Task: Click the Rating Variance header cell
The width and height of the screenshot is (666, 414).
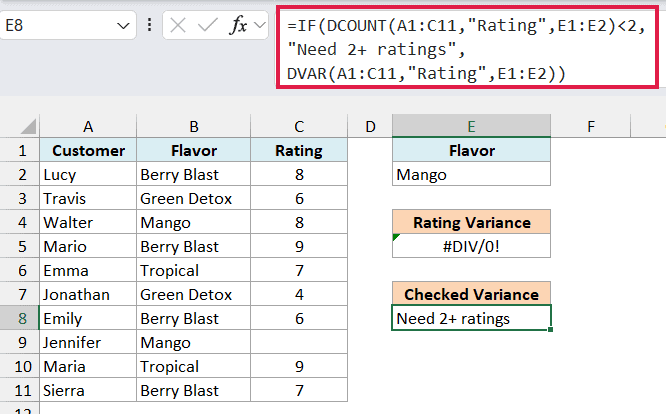Action: click(x=471, y=222)
